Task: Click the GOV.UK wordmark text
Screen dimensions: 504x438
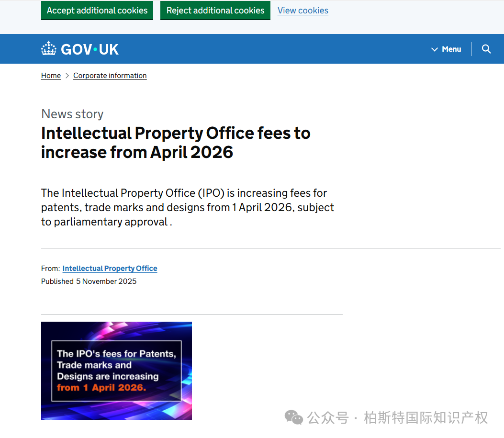Action: coord(90,49)
